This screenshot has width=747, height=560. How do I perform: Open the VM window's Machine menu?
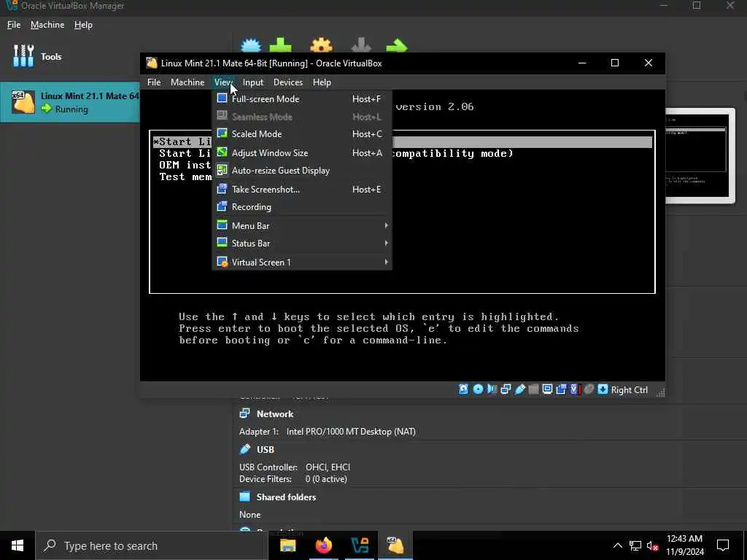click(x=187, y=82)
